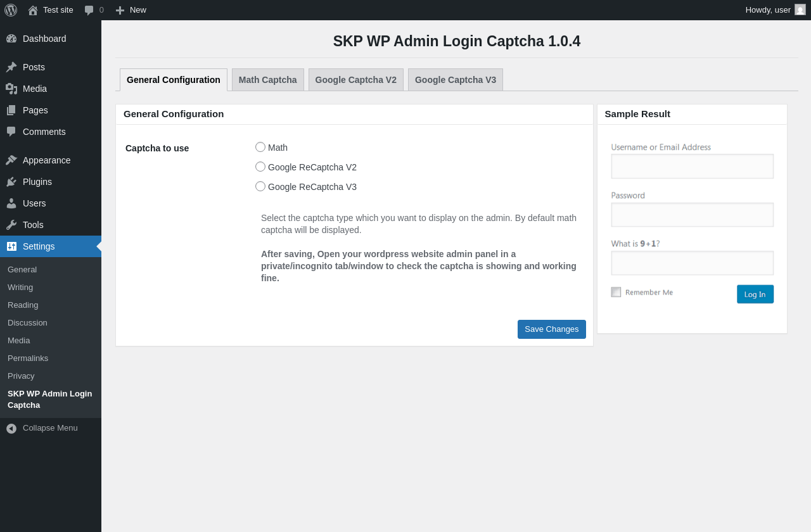
Task: Open the Google Captcha V3 tab
Action: 456,80
